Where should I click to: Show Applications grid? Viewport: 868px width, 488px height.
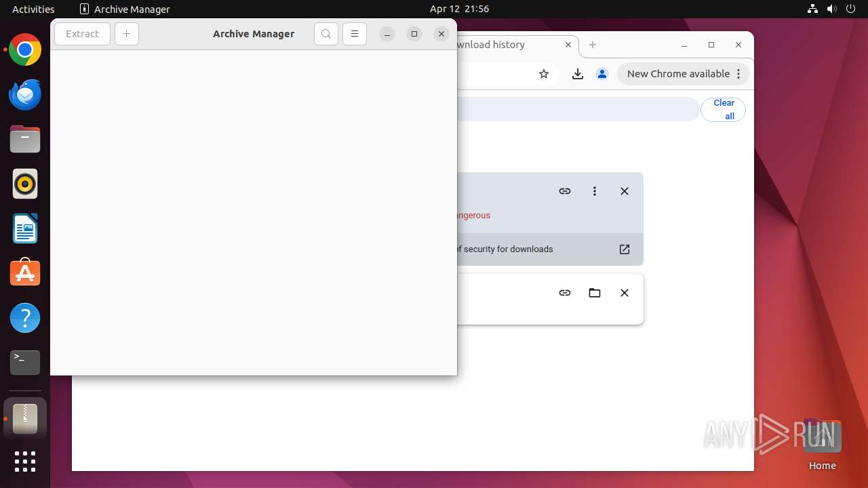click(x=25, y=462)
